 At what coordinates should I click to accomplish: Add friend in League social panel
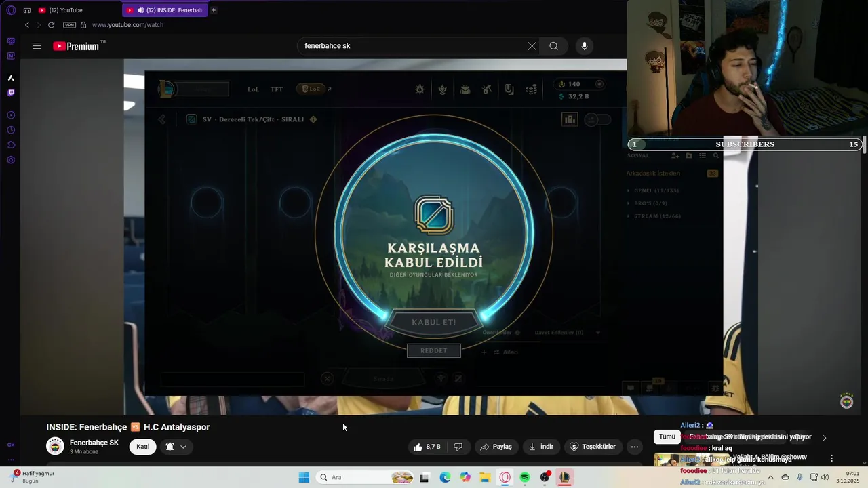(675, 156)
